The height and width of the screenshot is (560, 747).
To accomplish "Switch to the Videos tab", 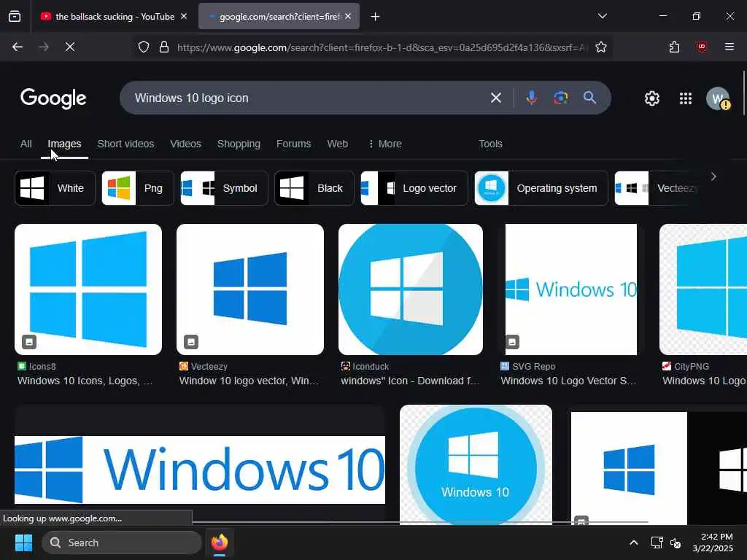I will click(x=186, y=144).
